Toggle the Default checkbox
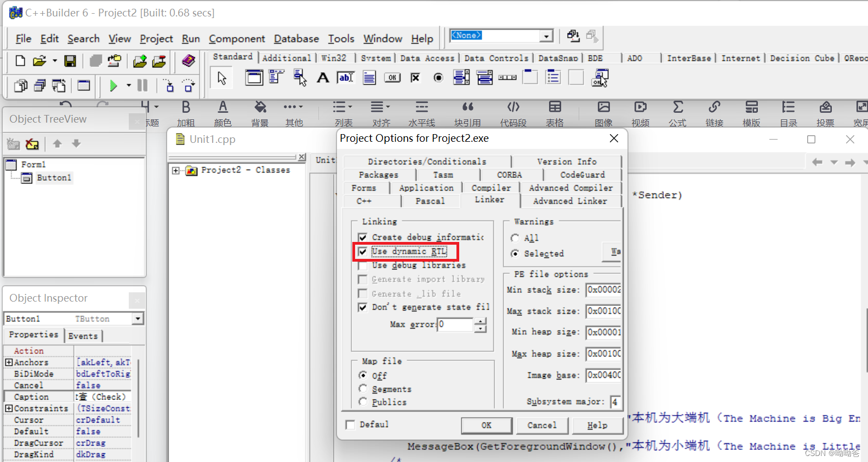Image resolution: width=868 pixels, height=462 pixels. coord(350,425)
